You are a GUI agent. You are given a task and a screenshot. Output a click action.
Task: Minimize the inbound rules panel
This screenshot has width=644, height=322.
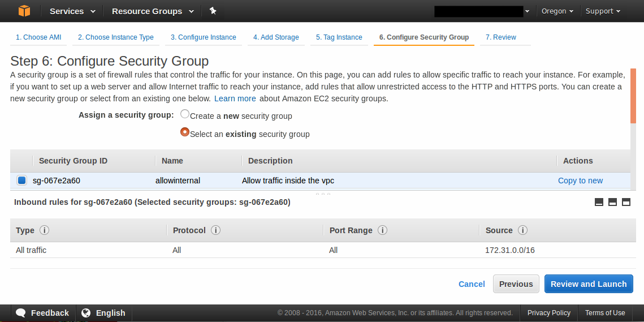click(x=599, y=202)
